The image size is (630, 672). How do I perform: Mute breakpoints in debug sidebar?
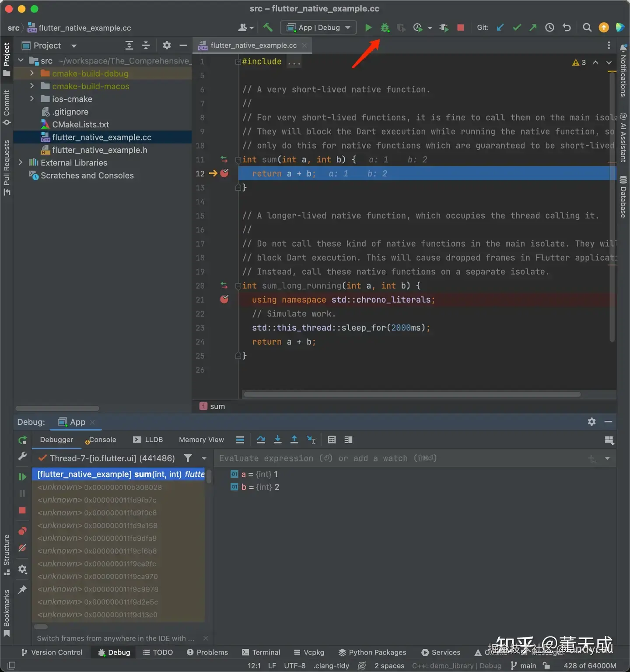click(x=22, y=548)
